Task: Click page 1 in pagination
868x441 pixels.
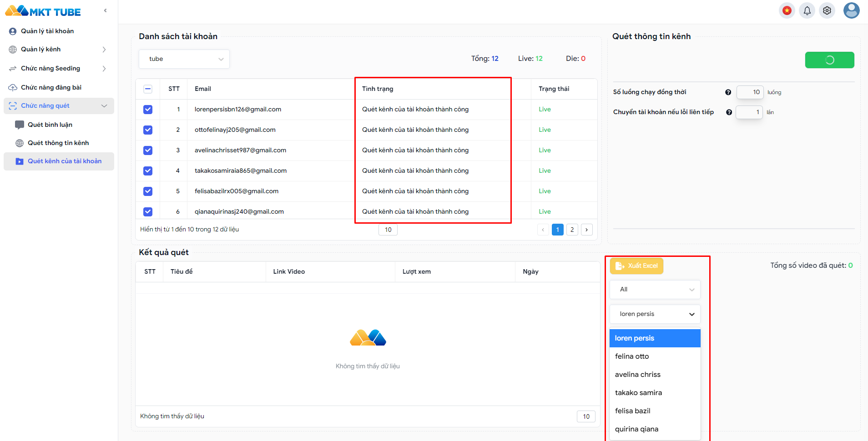Action: pos(558,230)
